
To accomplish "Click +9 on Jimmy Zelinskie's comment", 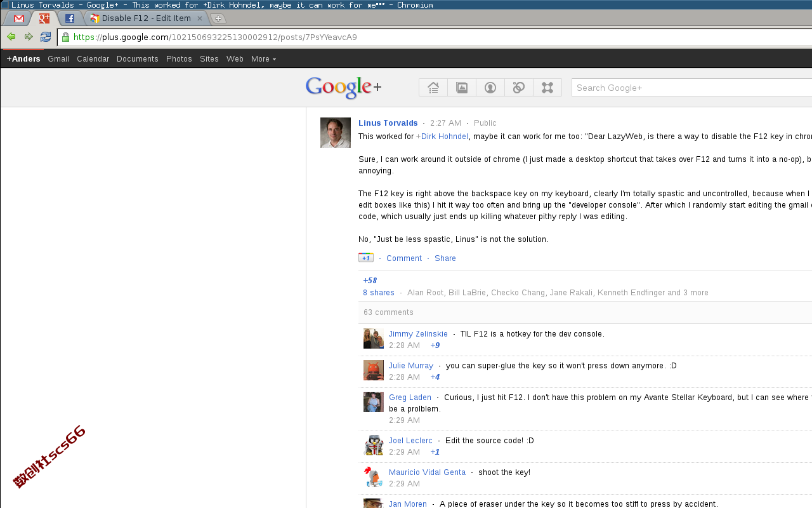I will tap(435, 345).
